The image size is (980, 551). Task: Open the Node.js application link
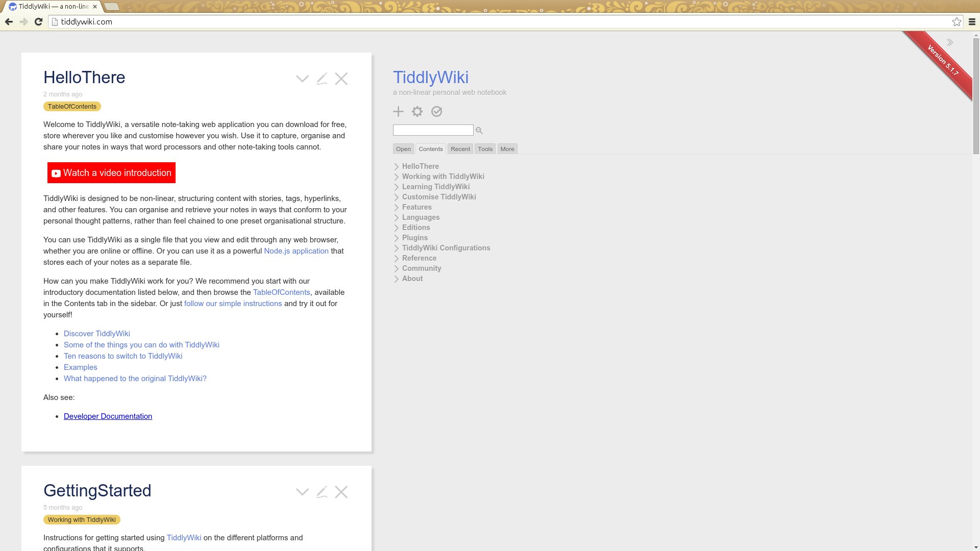coord(296,251)
